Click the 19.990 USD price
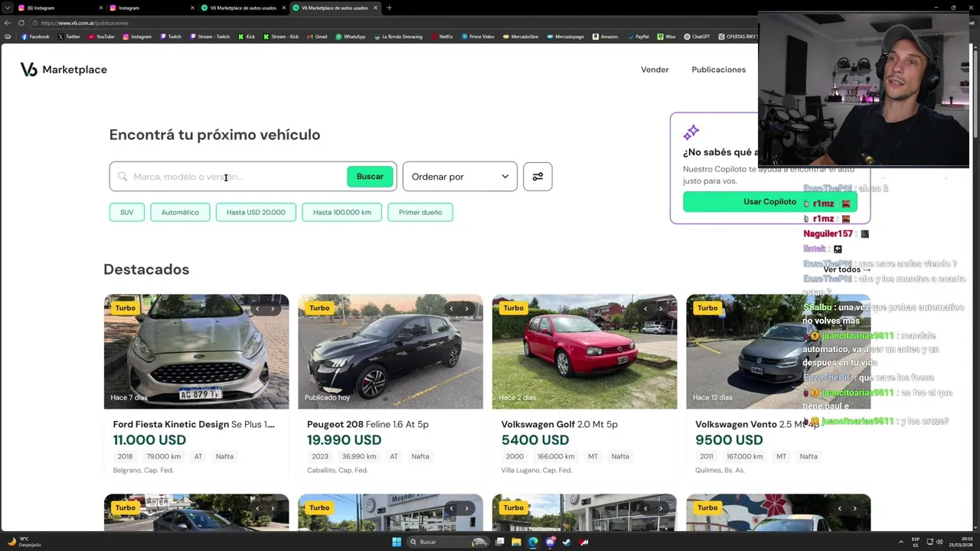 (344, 440)
